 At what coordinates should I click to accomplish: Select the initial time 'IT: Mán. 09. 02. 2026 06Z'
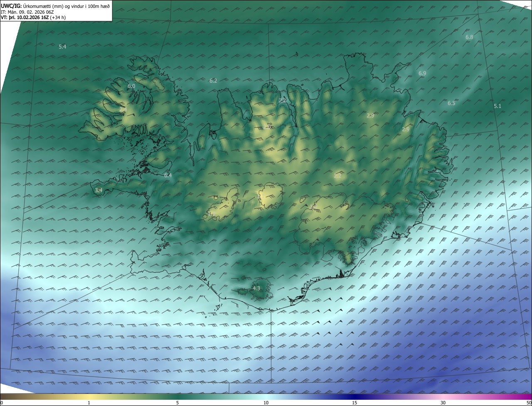pos(27,12)
